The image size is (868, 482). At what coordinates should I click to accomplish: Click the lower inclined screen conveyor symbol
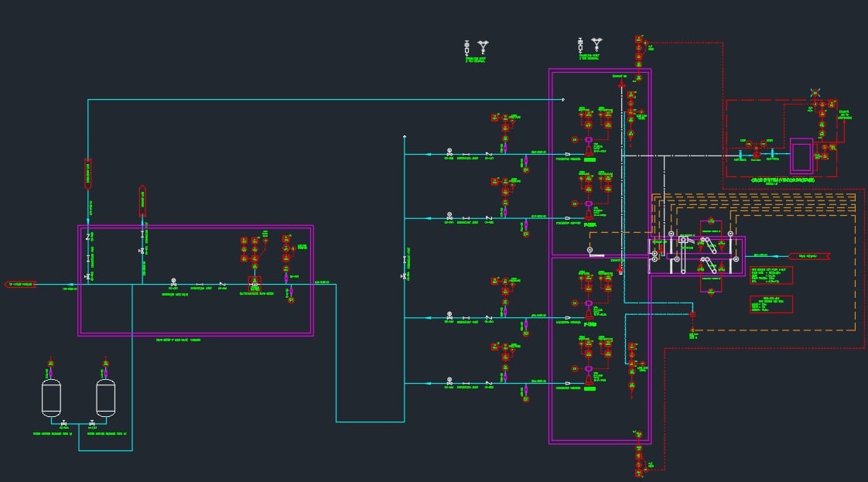click(709, 265)
